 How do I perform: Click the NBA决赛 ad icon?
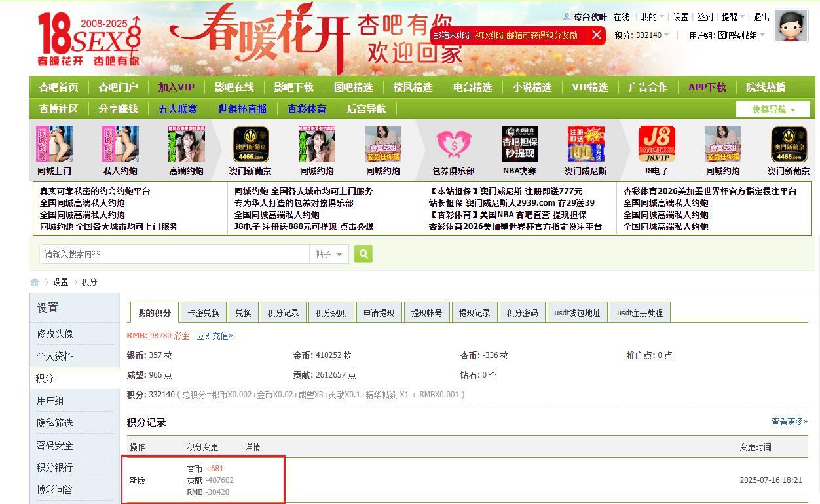pos(519,145)
